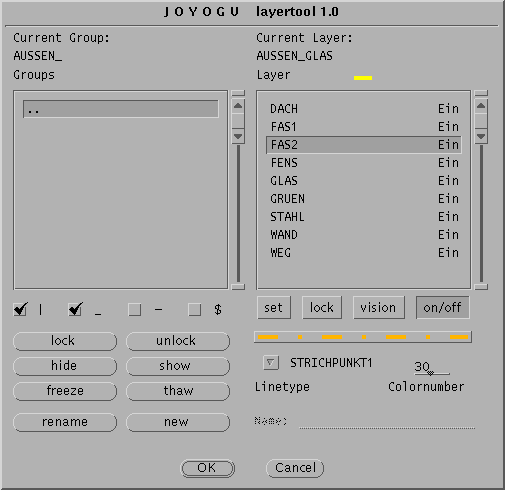Click the Name input field

pos(387,422)
